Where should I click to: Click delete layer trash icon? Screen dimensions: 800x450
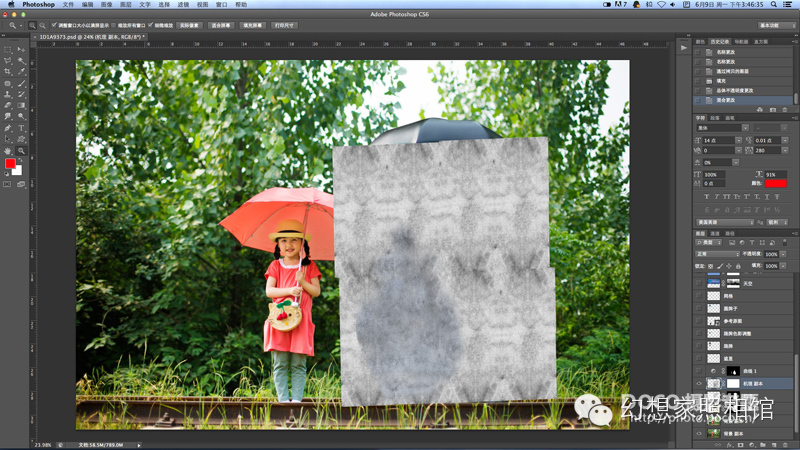tap(785, 445)
